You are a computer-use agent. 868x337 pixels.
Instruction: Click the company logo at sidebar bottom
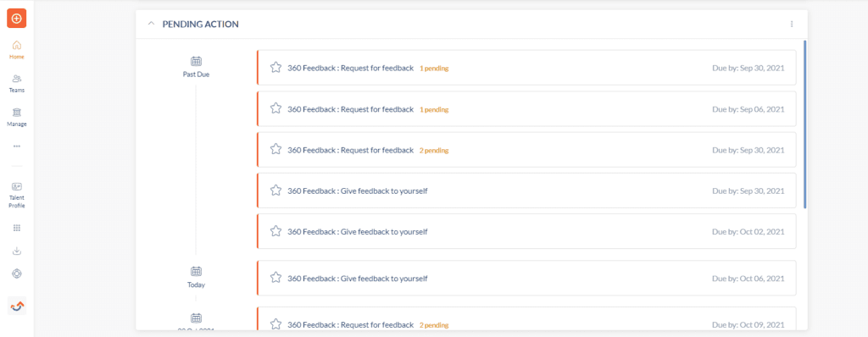[x=17, y=306]
